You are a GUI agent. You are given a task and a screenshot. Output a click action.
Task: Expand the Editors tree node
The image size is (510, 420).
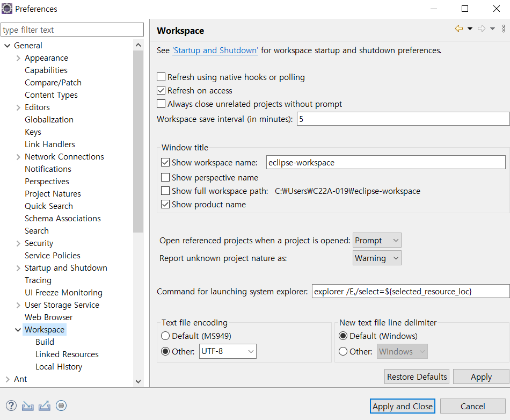pyautogui.click(x=18, y=107)
